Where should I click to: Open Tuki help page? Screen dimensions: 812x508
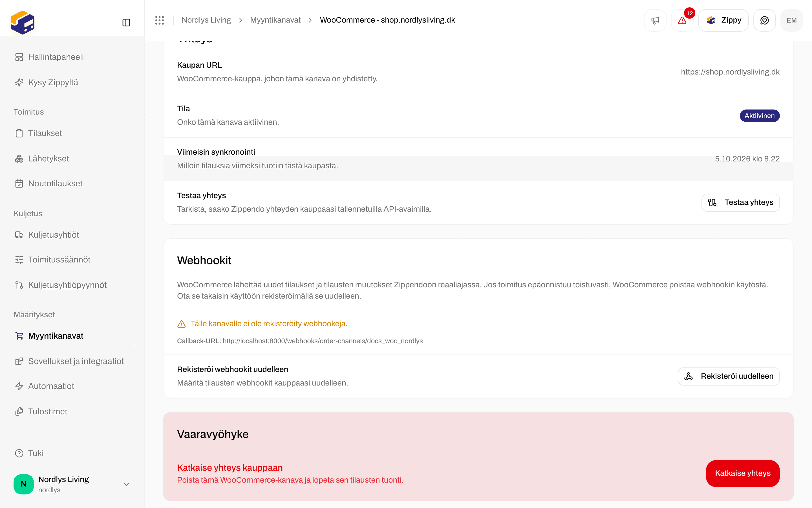72,453
